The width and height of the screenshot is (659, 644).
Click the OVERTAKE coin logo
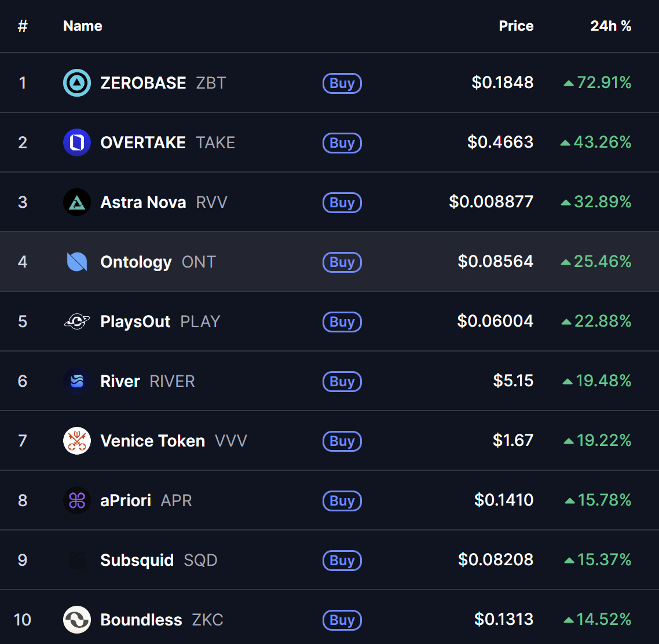pyautogui.click(x=76, y=142)
